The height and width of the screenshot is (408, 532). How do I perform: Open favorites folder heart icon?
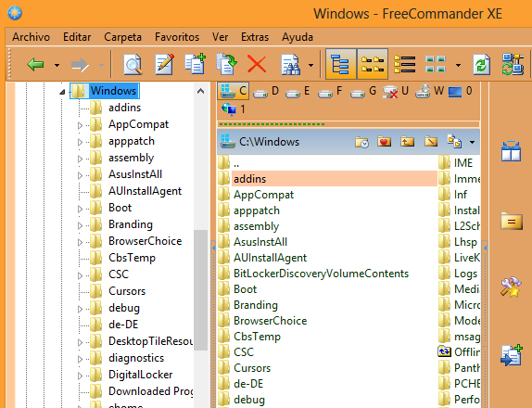point(384,141)
